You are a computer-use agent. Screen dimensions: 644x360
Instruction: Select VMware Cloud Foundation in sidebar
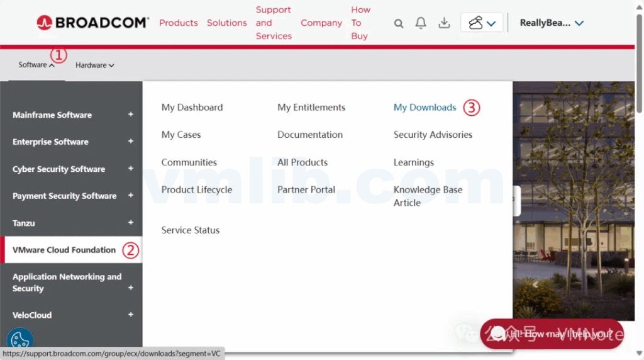tap(64, 250)
